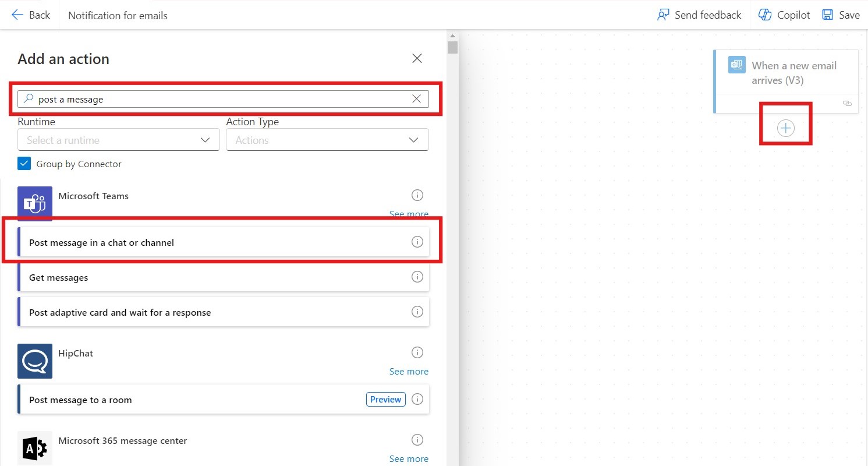Click the Microsoft Teams connector name
The image size is (868, 466).
pyautogui.click(x=93, y=196)
